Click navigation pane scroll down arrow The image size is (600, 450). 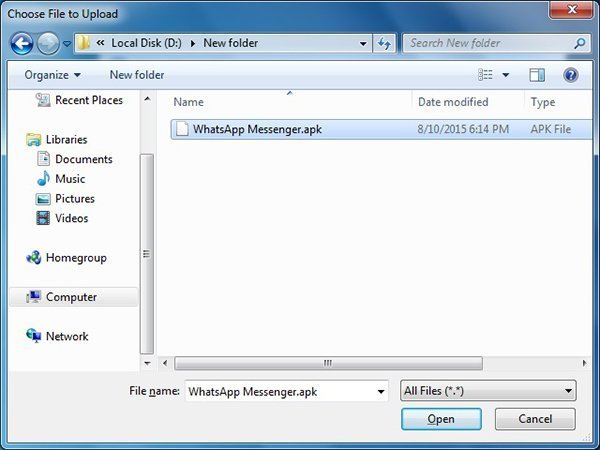tap(147, 363)
